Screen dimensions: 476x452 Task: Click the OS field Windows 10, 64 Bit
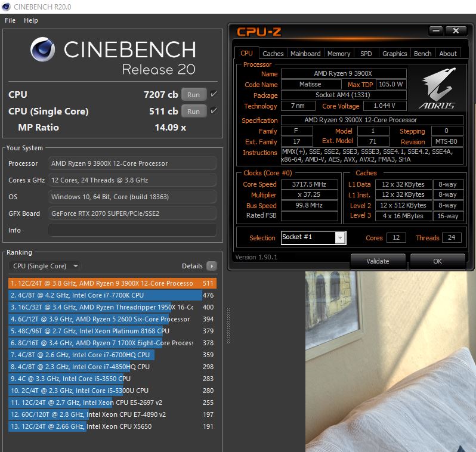[132, 197]
